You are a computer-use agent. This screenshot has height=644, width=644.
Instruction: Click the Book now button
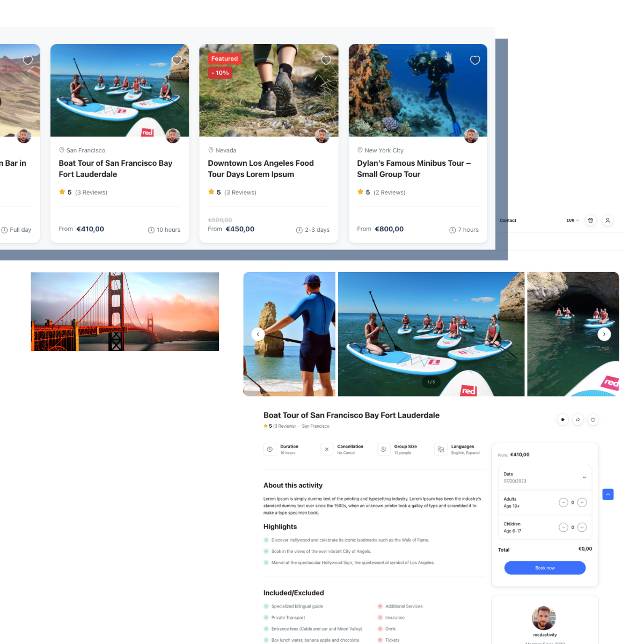(x=545, y=568)
